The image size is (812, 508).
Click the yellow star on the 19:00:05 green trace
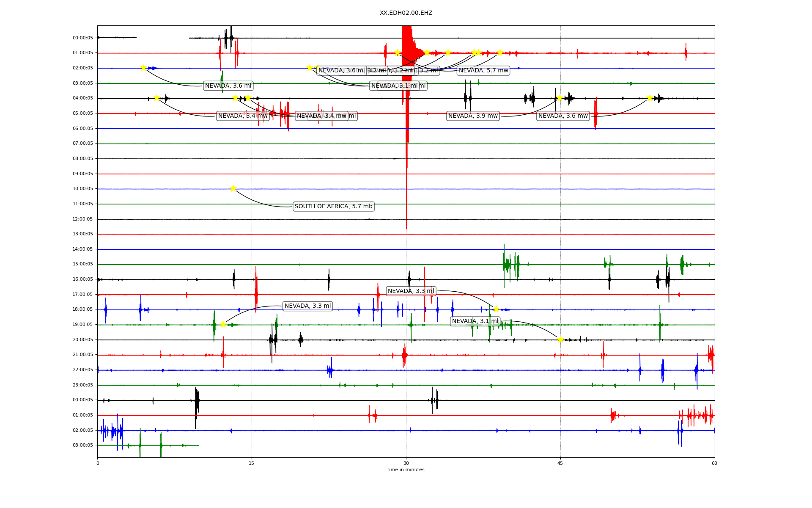click(223, 325)
